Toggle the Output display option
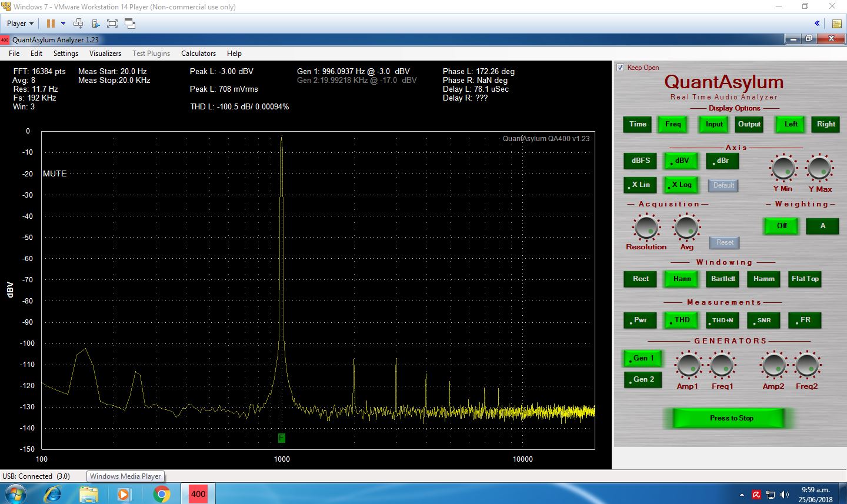 pos(749,124)
